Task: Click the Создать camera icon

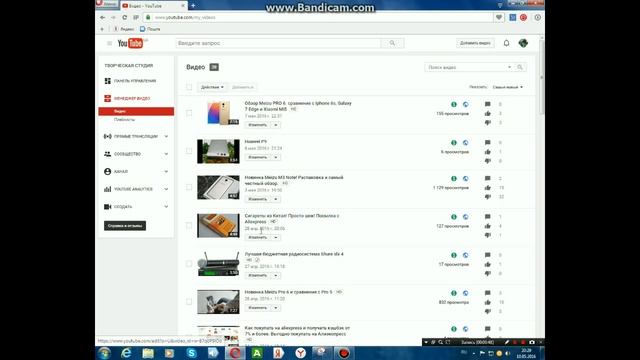Action: pos(107,207)
